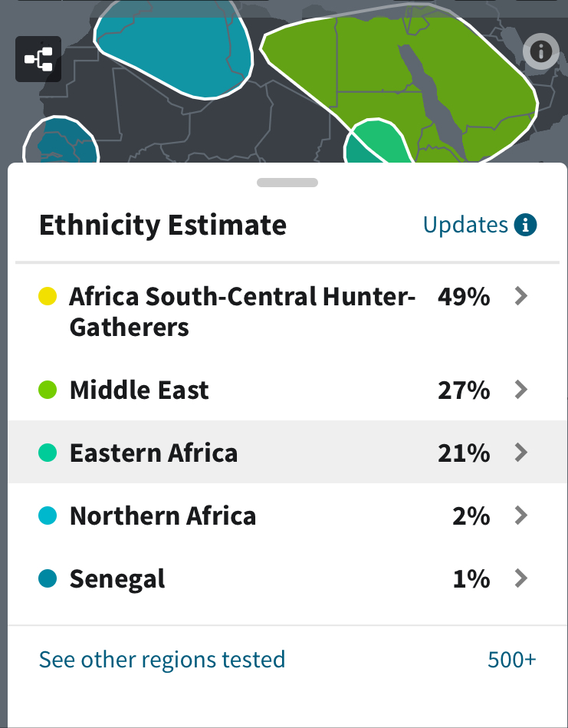Tap the map info icon
The width and height of the screenshot is (568, 728).
(x=540, y=51)
